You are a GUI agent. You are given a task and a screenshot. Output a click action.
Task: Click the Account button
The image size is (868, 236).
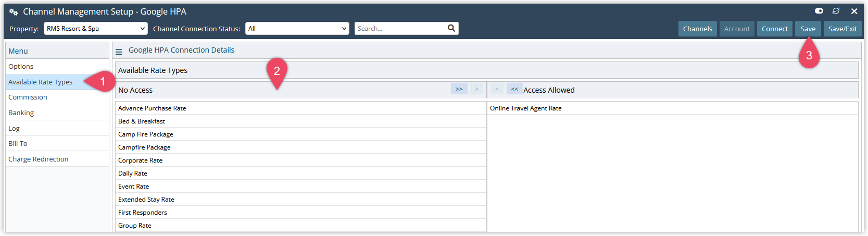(737, 29)
